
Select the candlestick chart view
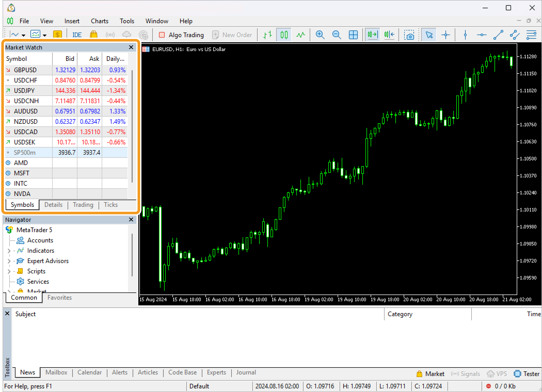click(x=283, y=35)
